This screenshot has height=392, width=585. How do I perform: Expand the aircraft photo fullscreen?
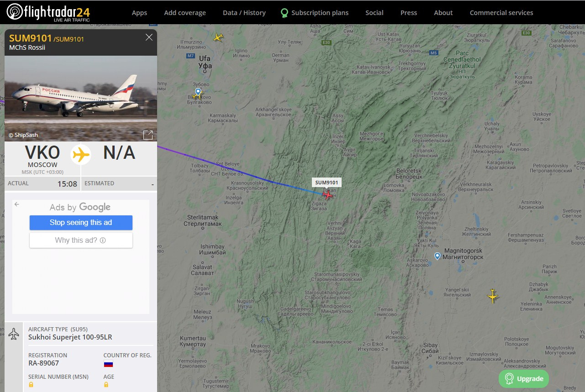pos(148,135)
